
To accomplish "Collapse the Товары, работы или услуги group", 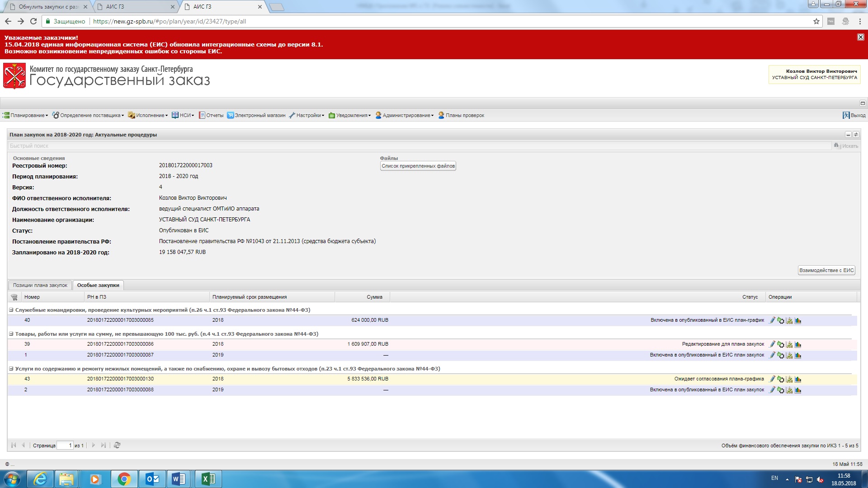I will tap(11, 334).
